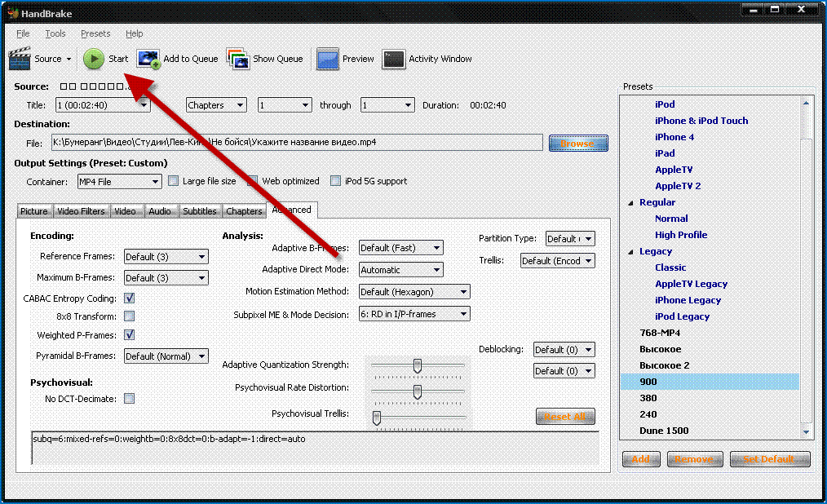The height and width of the screenshot is (504, 827).
Task: Open the Trellis dropdown
Action: click(x=558, y=261)
